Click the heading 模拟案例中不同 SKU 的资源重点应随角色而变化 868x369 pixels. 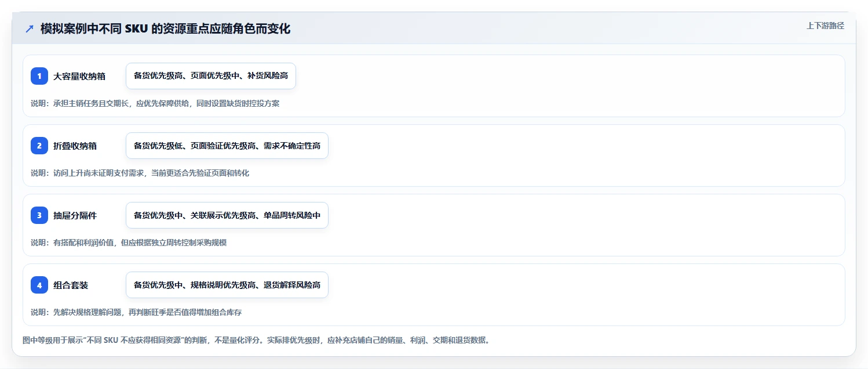pos(165,29)
